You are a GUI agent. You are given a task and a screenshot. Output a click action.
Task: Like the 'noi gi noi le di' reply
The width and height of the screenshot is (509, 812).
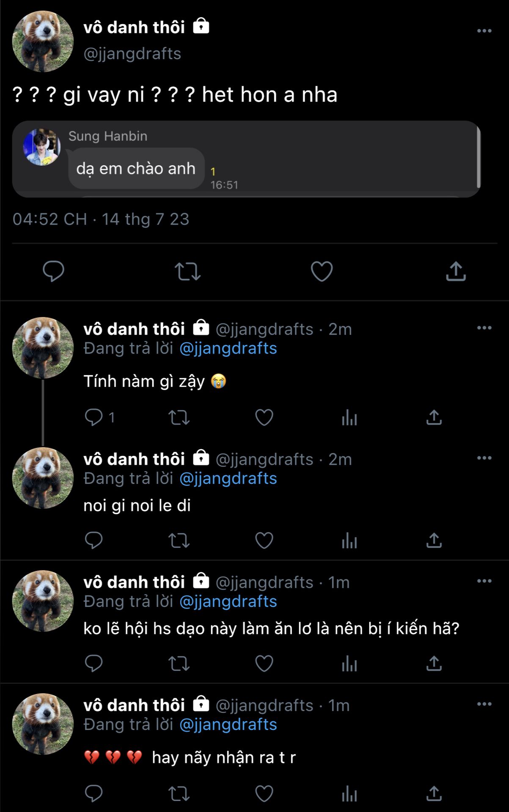pos(264,540)
